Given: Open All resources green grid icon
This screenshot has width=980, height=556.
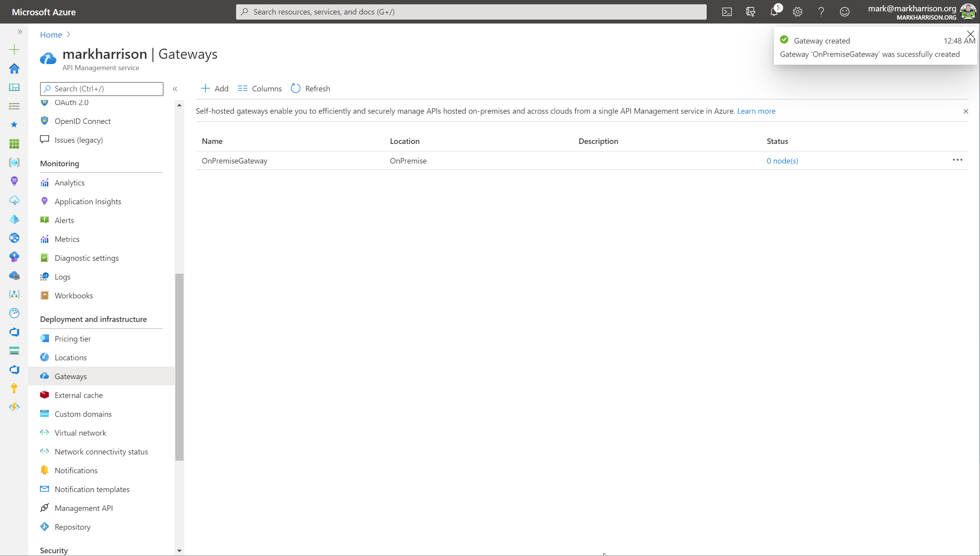Looking at the screenshot, I should click(x=14, y=144).
